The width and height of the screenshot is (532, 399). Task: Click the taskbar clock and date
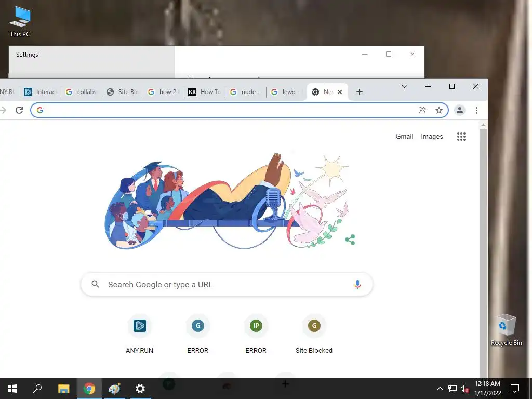click(x=487, y=389)
